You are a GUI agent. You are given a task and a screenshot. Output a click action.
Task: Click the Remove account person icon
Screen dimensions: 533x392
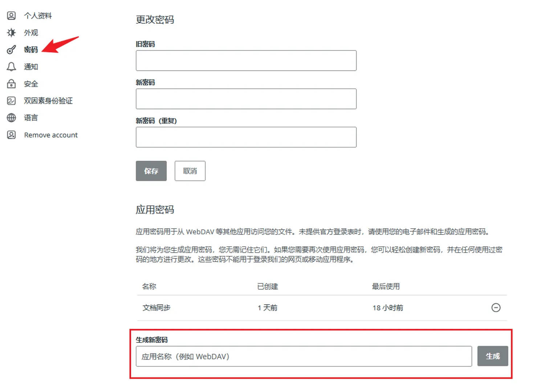(x=11, y=135)
